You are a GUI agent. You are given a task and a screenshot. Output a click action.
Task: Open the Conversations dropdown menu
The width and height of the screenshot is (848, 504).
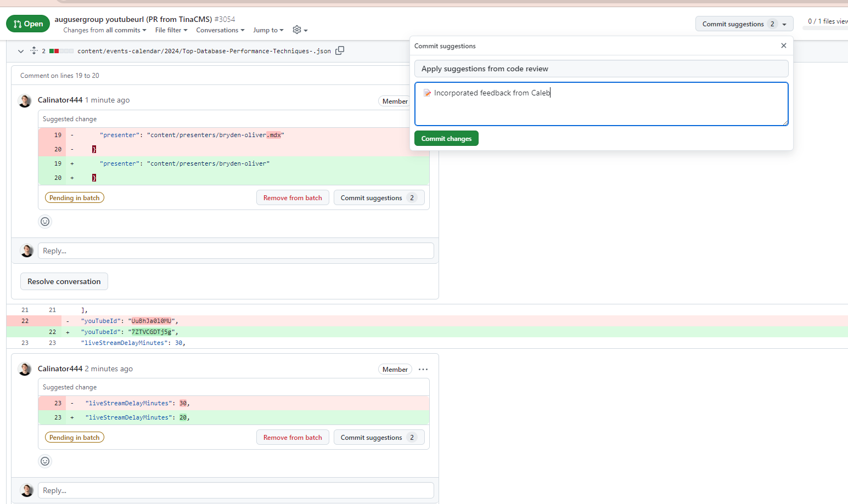click(220, 30)
